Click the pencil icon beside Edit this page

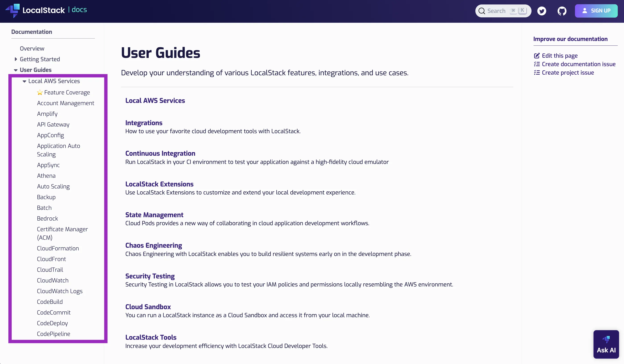[537, 55]
